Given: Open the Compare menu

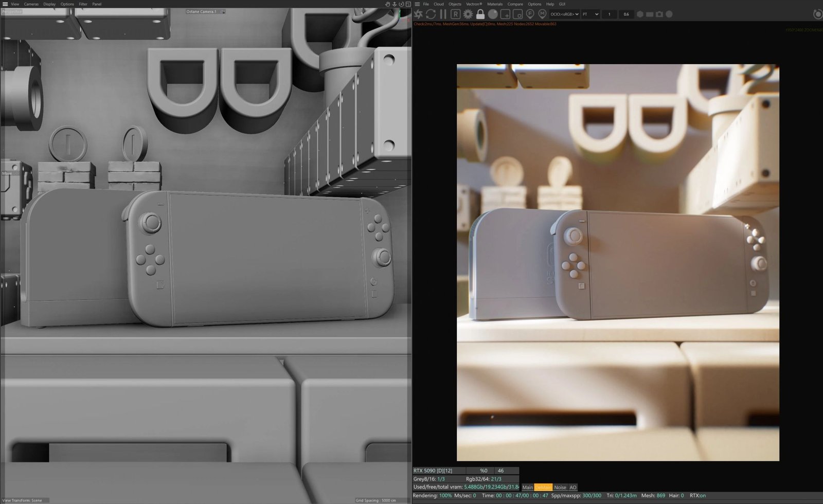Looking at the screenshot, I should click(515, 4).
